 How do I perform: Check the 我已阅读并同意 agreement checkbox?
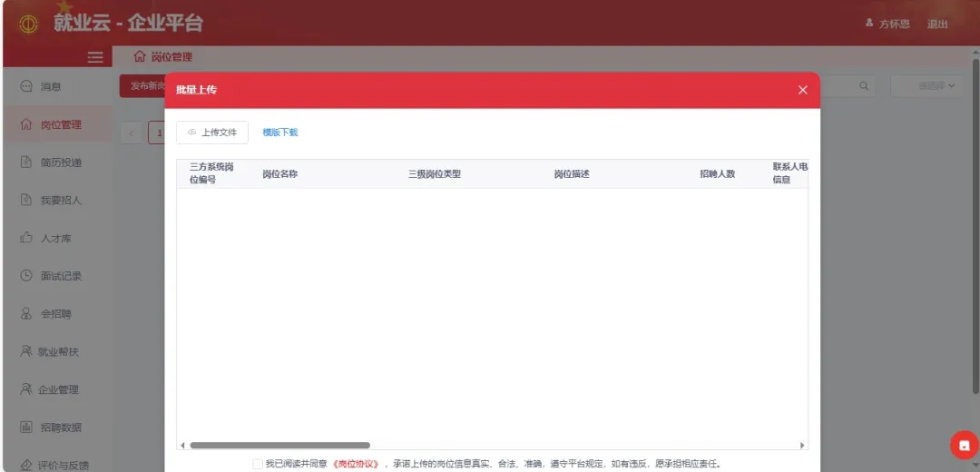click(258, 464)
